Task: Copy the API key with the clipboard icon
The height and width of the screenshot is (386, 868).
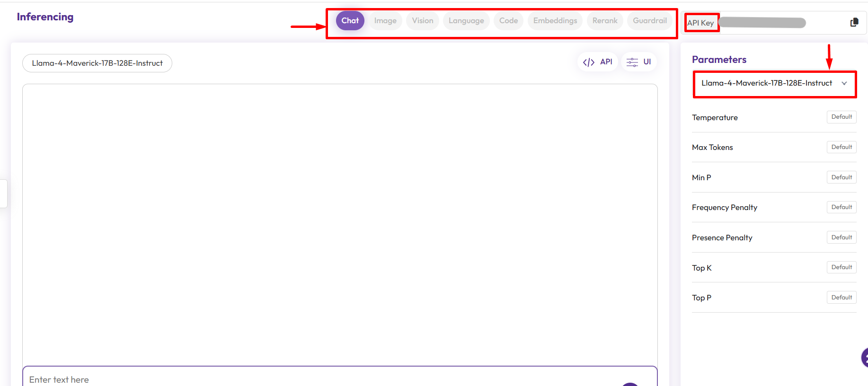Action: [854, 22]
